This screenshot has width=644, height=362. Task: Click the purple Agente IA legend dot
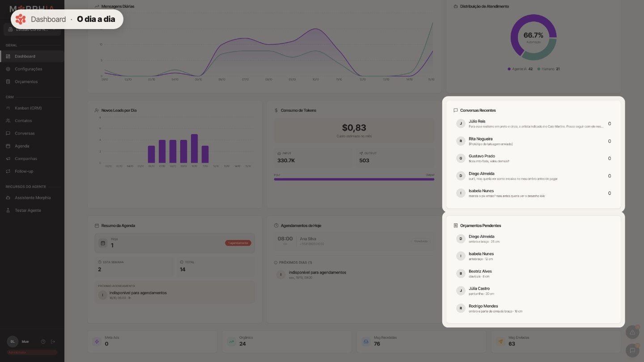(509, 69)
